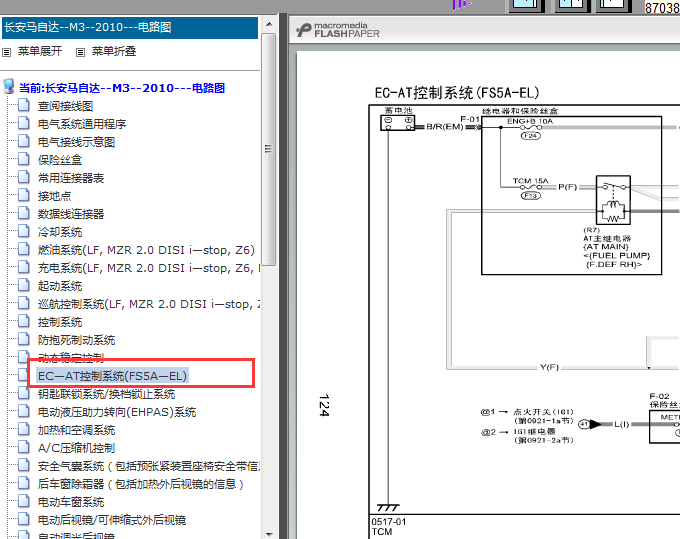Select EC-AT控制系统(FS5A-EL) tree entry

112,376
